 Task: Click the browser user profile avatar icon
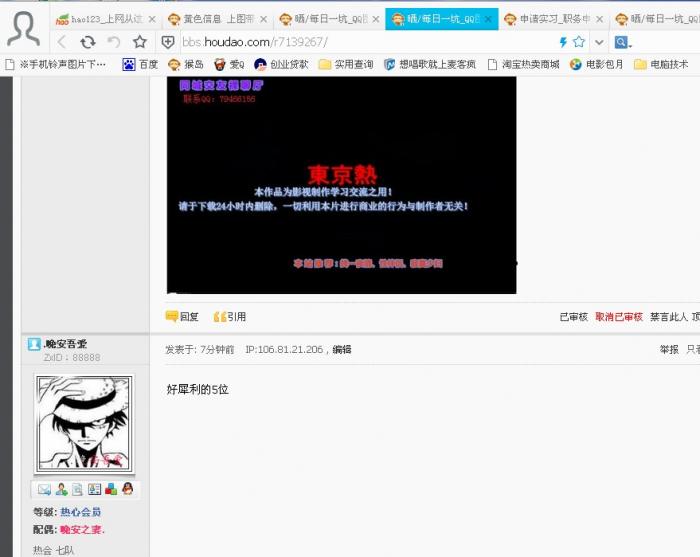[x=23, y=29]
